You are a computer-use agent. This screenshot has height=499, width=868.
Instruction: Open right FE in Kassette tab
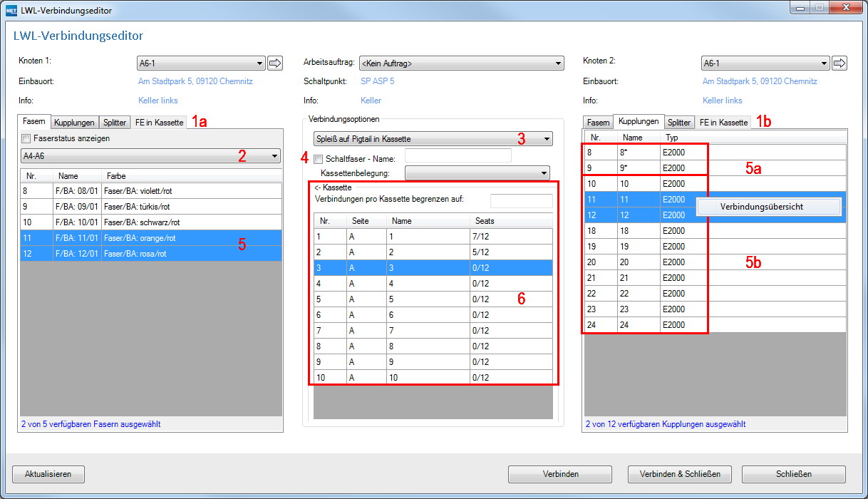(x=723, y=123)
